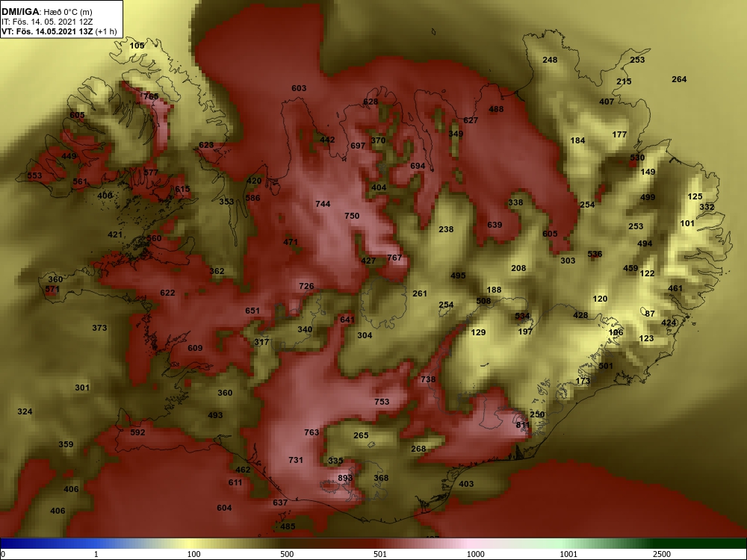747x560 pixels.
Task: Click the map value '571'
Action: coord(52,289)
